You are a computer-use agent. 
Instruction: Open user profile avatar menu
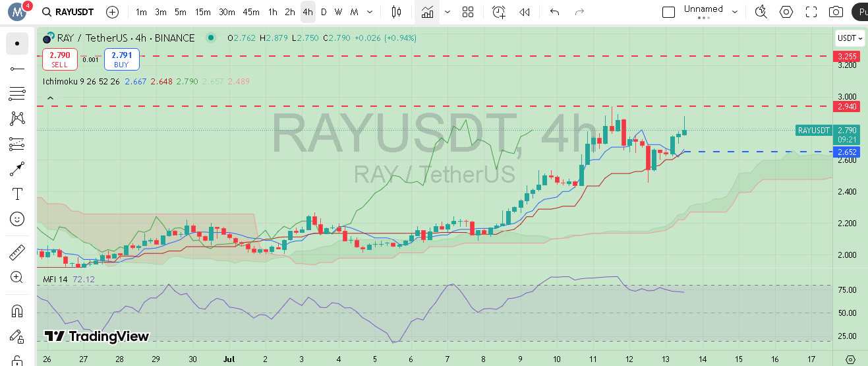18,12
